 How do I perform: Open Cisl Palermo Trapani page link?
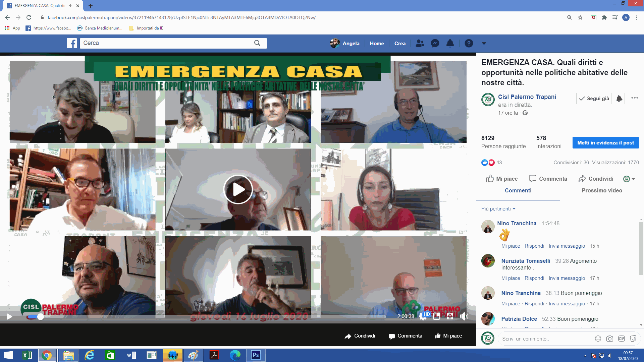pos(527,97)
